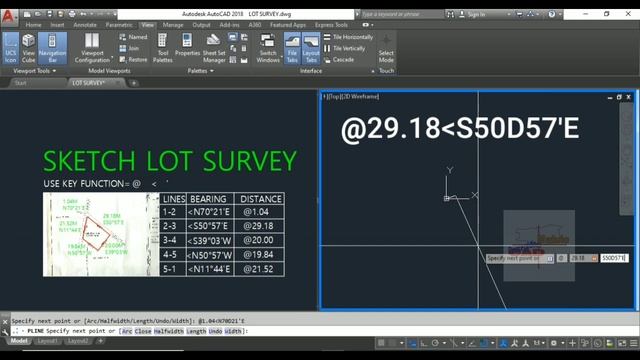Viewport: 640px width, 360px height.
Task: Click the Close option in command line
Action: (x=143, y=331)
